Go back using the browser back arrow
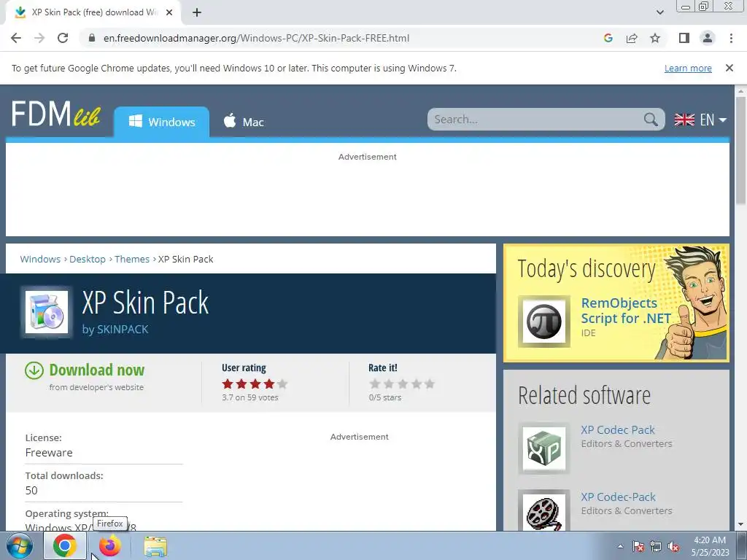The height and width of the screenshot is (560, 747). coord(16,38)
